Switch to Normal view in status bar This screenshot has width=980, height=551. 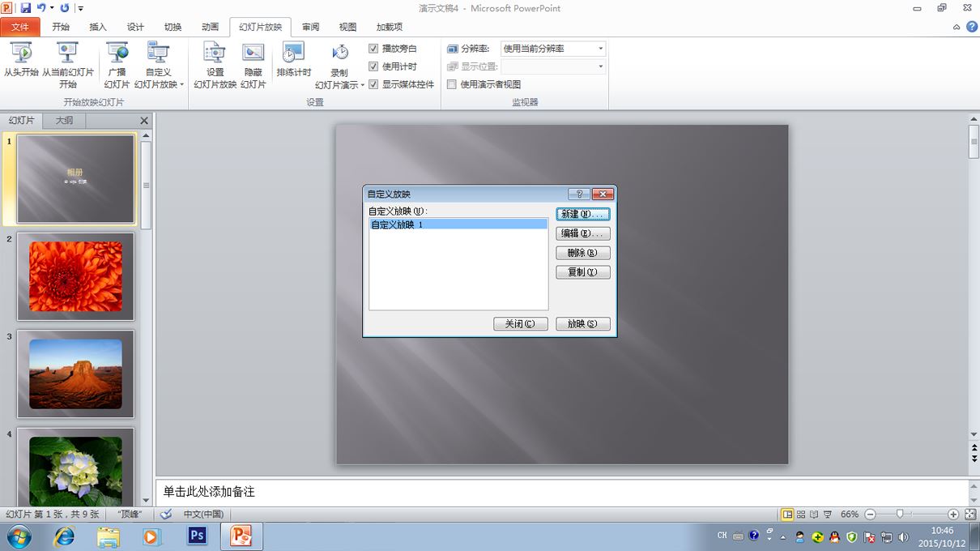point(787,515)
